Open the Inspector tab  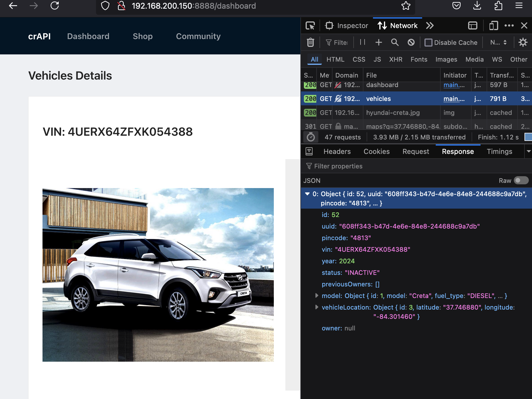(x=346, y=26)
